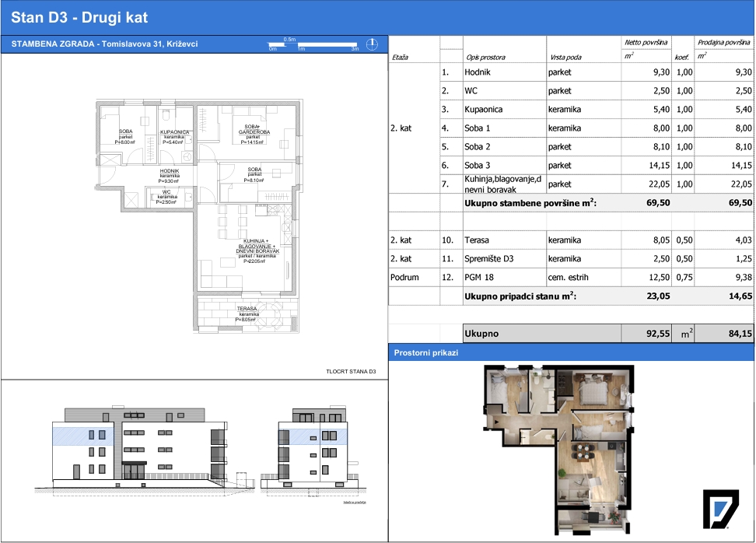Select the 'Soba 1' table cell

pyautogui.click(x=504, y=128)
